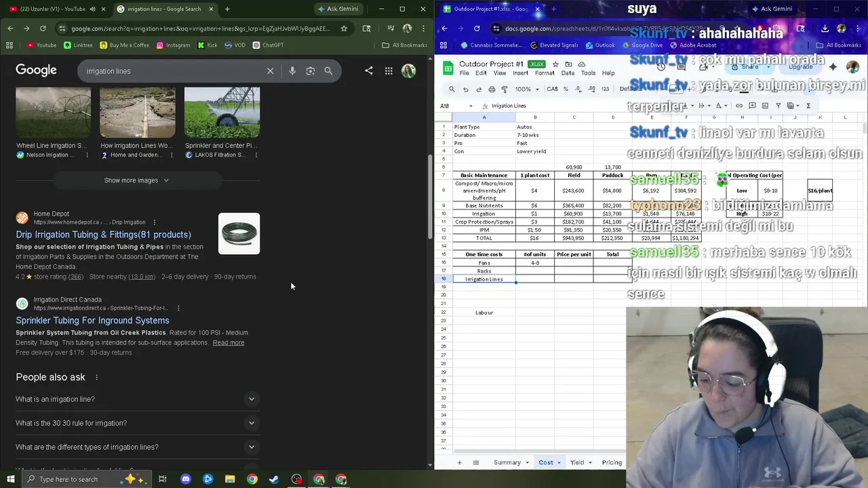This screenshot has width=868, height=488.
Task: Select the Racks cell in column A
Action: pos(484,270)
